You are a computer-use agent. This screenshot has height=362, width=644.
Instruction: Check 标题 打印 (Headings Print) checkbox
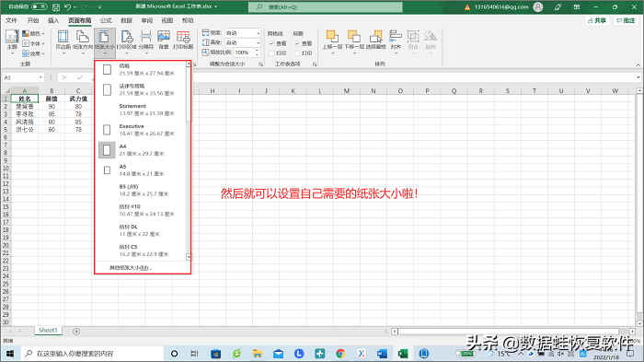pos(297,53)
